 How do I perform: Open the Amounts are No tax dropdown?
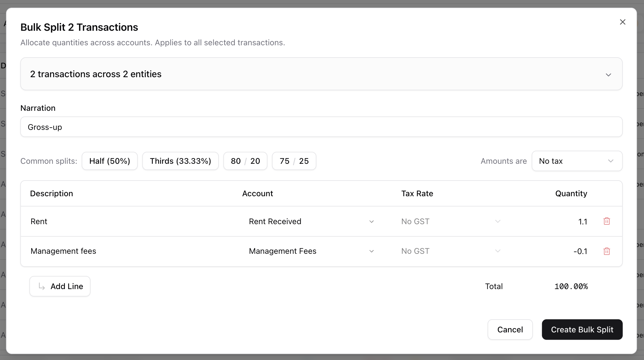577,161
